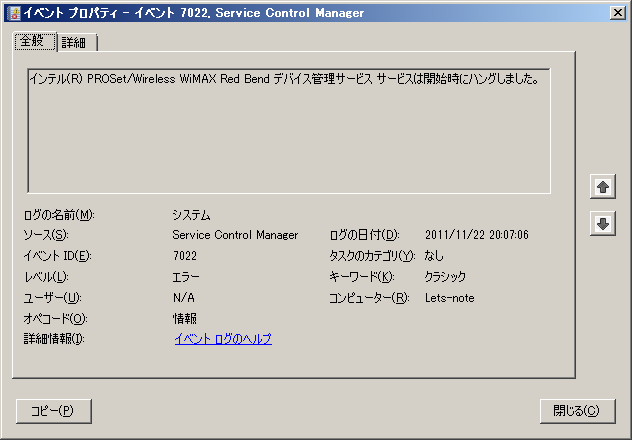Image resolution: width=632 pixels, height=440 pixels.
Task: Select the キーワード value クラシック
Action: coord(445,277)
